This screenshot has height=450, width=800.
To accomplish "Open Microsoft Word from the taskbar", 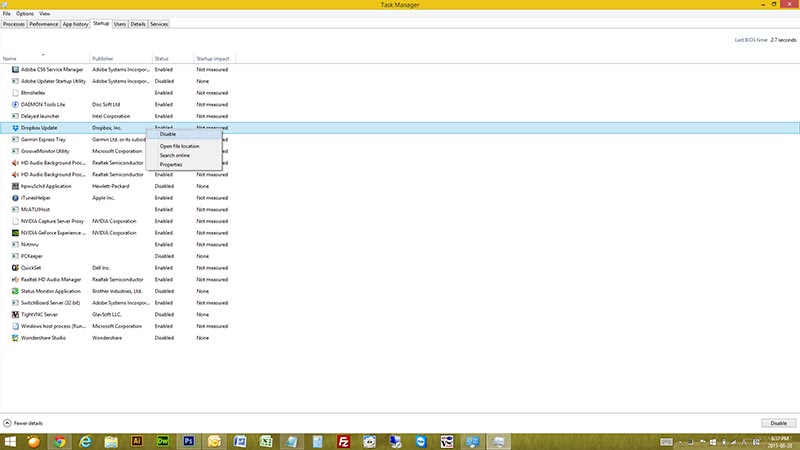I will (x=240, y=441).
